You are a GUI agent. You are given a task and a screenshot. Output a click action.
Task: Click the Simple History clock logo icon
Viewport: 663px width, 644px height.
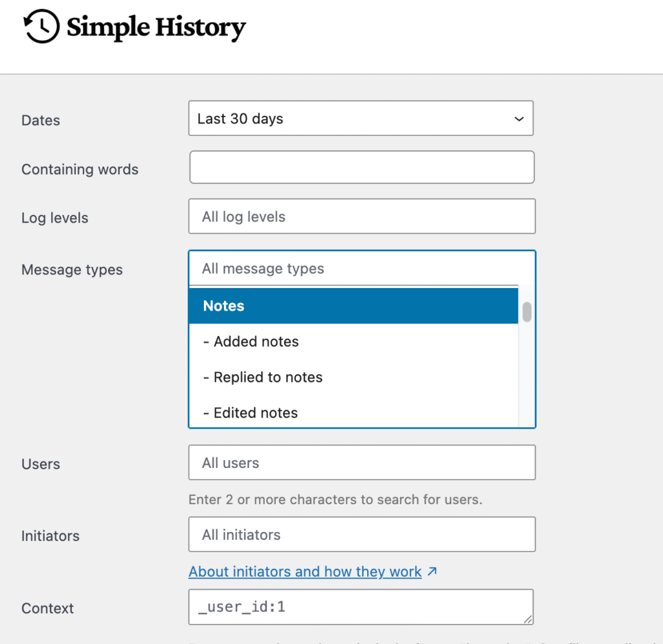[41, 27]
